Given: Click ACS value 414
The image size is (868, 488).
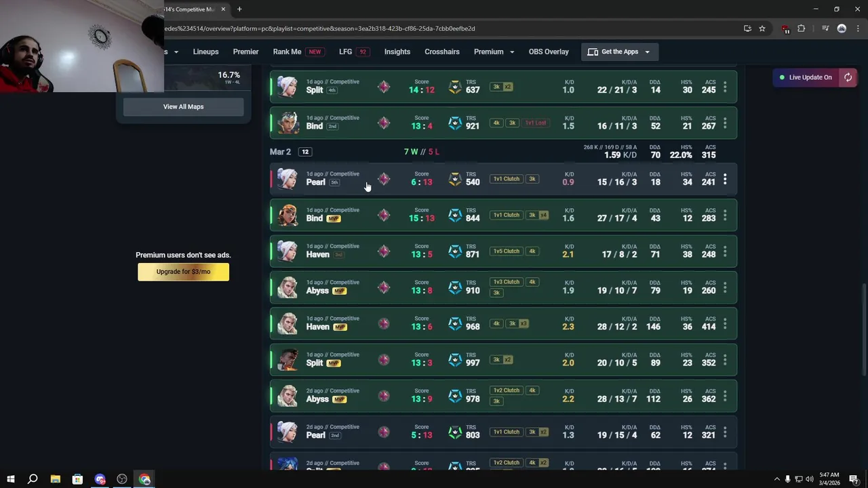Looking at the screenshot, I should coord(709,327).
